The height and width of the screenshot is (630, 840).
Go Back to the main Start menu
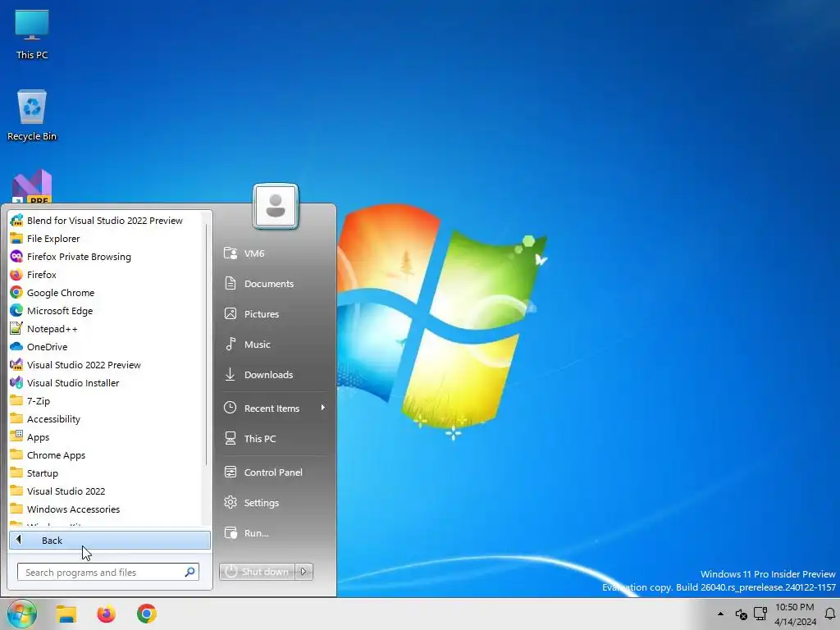point(110,540)
